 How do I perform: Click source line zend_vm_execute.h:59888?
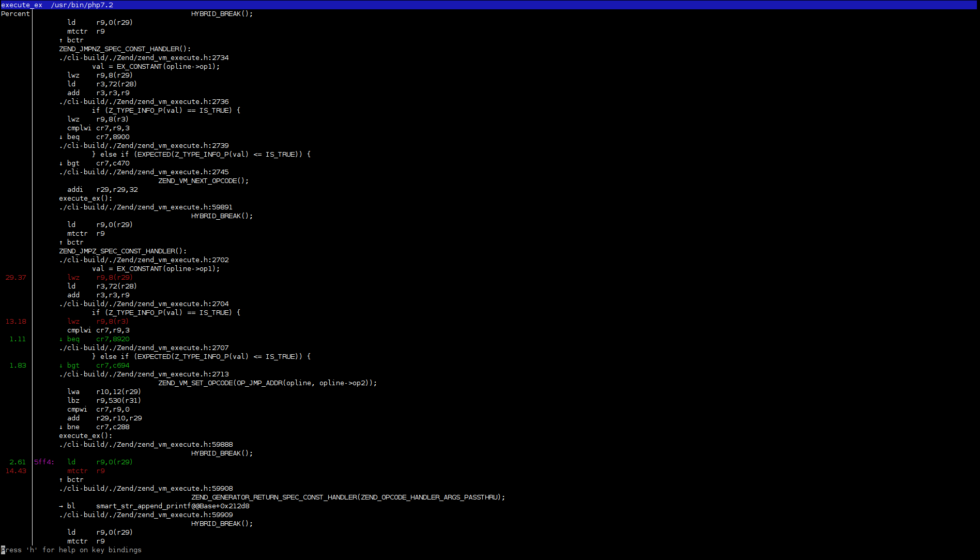pyautogui.click(x=146, y=444)
